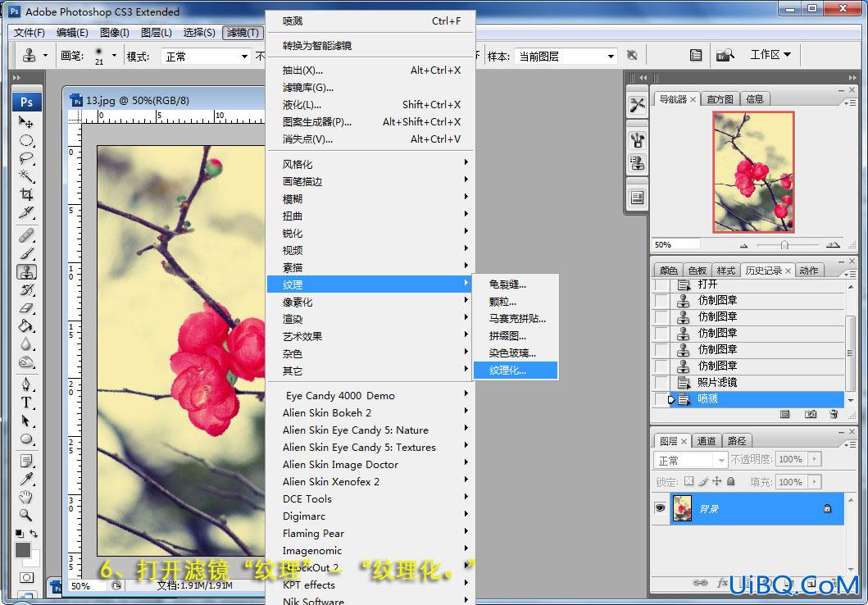
Task: Switch to the 直方图 tab
Action: click(x=720, y=99)
